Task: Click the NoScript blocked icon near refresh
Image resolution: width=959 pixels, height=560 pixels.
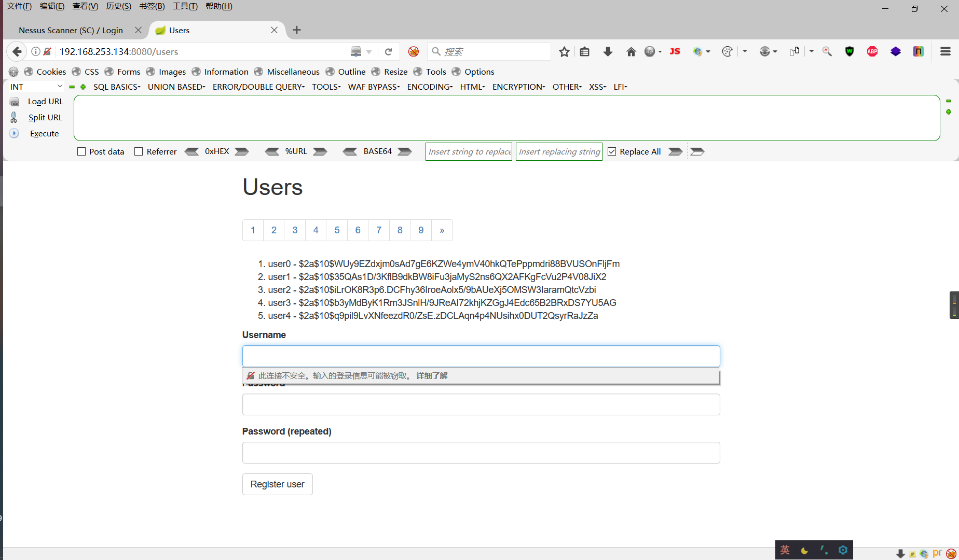Action: pyautogui.click(x=414, y=51)
